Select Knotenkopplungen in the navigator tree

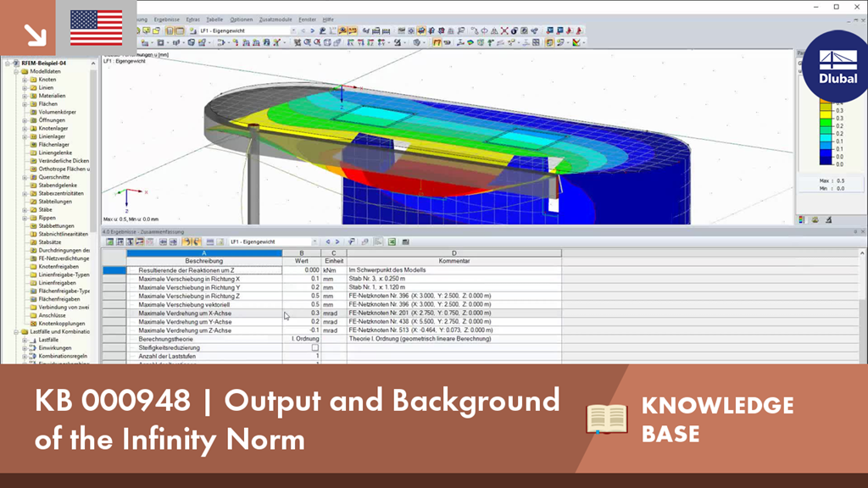pyautogui.click(x=61, y=324)
